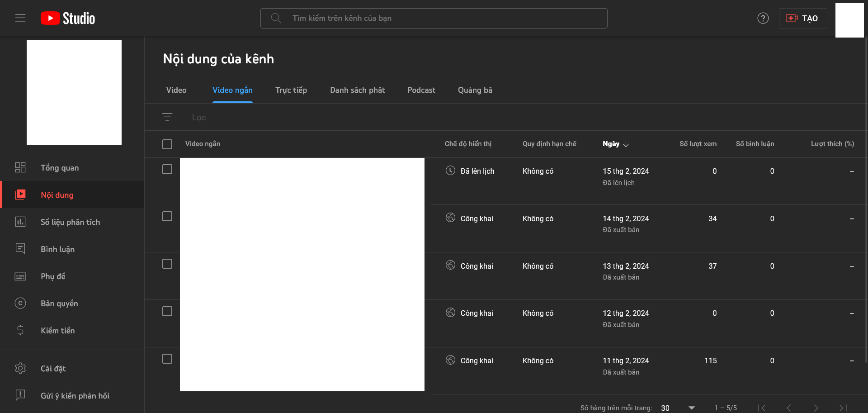Open the help question mark icon
This screenshot has width=868, height=413.
tap(763, 18)
